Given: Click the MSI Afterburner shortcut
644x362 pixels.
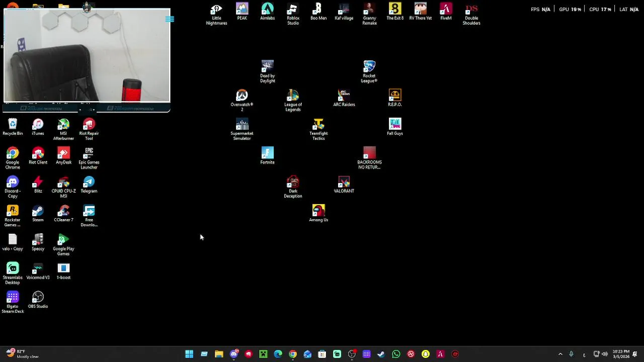Looking at the screenshot, I should click(x=63, y=130).
